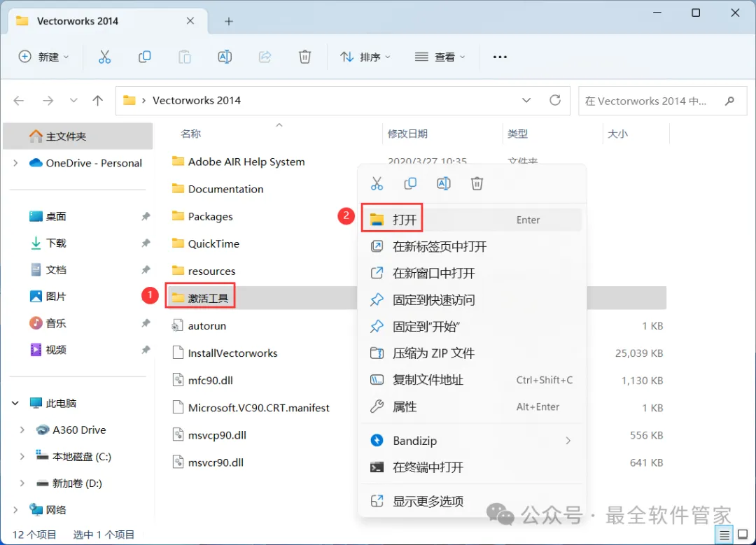Screen dimensions: 756x545
Task: Select the Documentation folder
Action: pyautogui.click(x=225, y=189)
